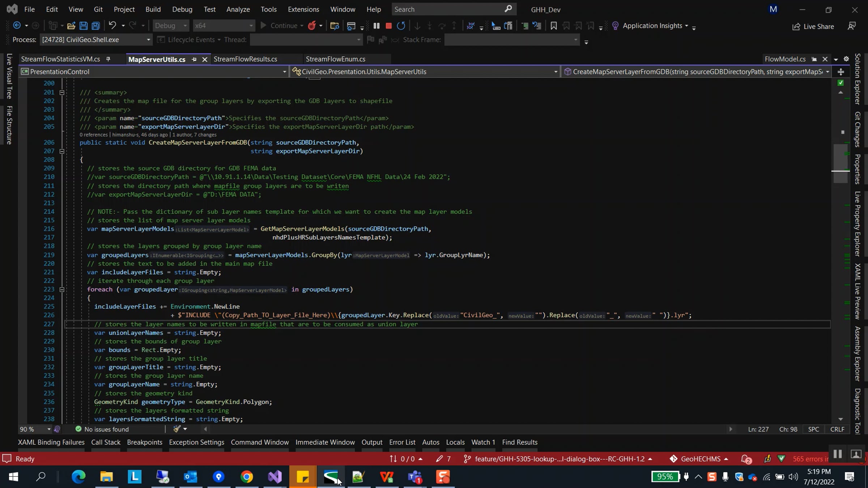Click the vertical scrollbar thumb in editor
Screen dimensions: 868x488
[x=841, y=163]
